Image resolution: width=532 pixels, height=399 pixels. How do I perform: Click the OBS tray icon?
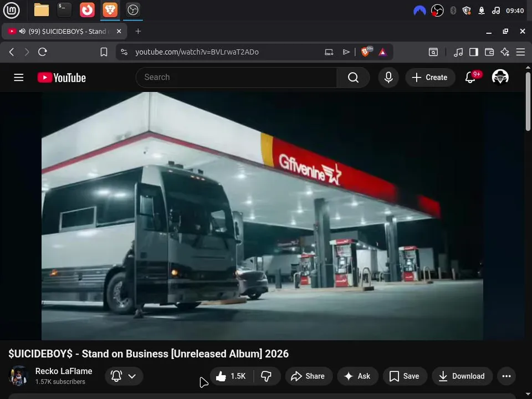click(x=437, y=11)
